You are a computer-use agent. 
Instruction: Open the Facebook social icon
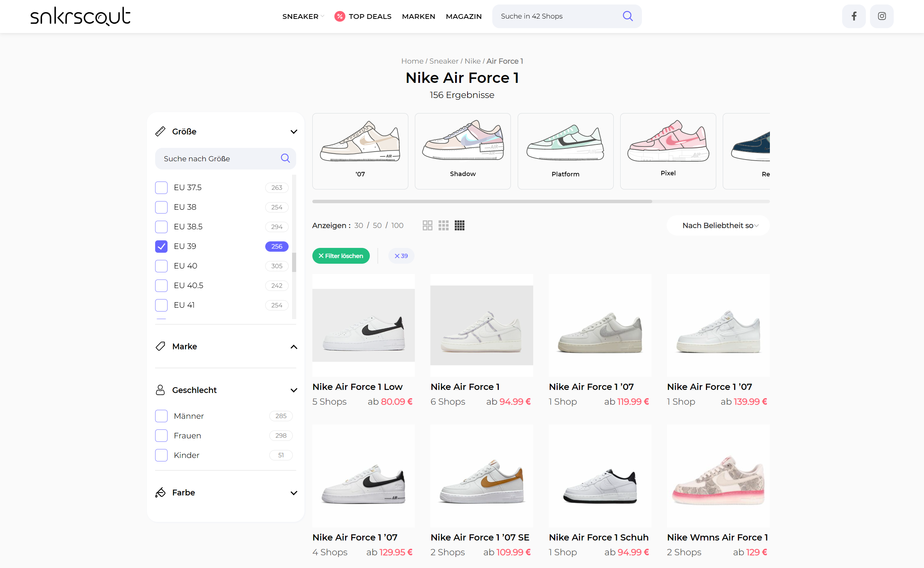[x=853, y=16]
